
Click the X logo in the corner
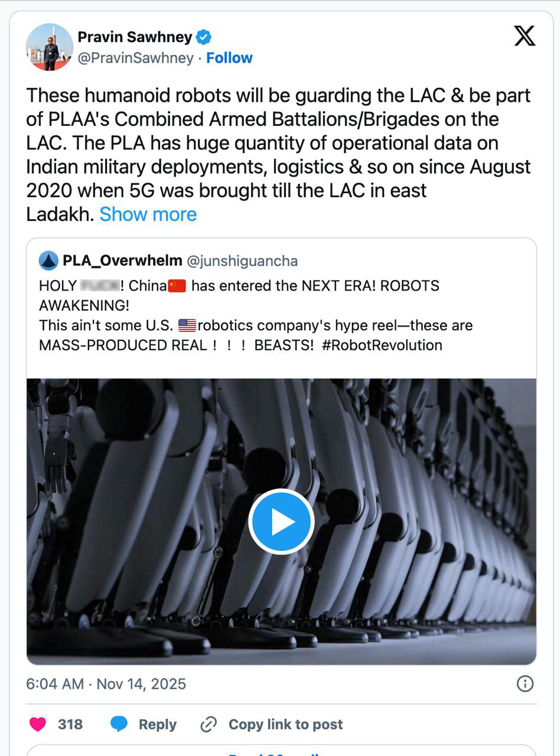click(x=525, y=36)
